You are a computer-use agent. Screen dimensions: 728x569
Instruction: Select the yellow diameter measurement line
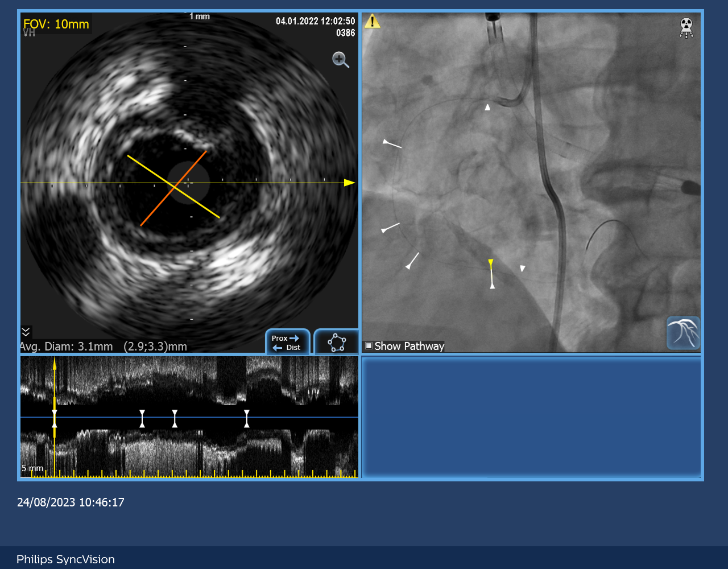click(x=173, y=186)
